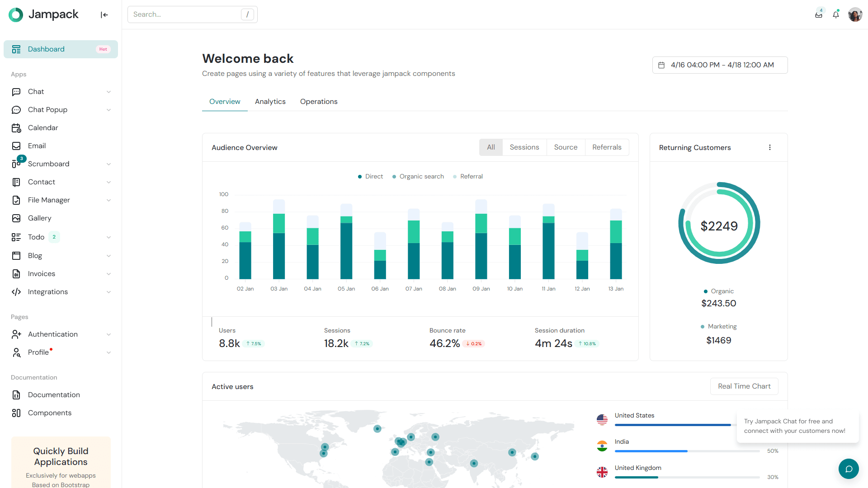
Task: Open the chat bubble floating button
Action: 849,469
